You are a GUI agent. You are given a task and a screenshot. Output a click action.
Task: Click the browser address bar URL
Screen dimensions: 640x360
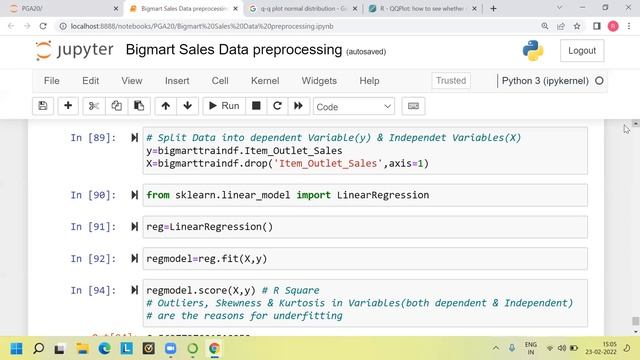202,26
